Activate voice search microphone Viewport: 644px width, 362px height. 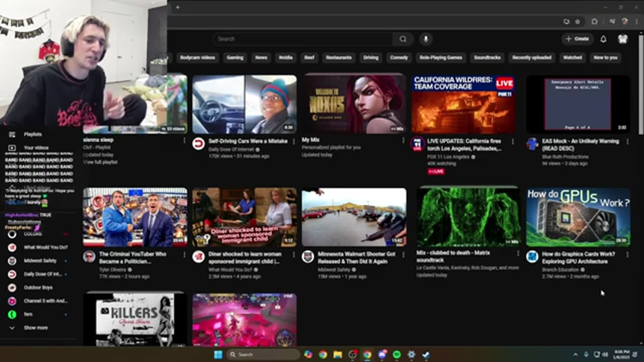click(x=426, y=39)
